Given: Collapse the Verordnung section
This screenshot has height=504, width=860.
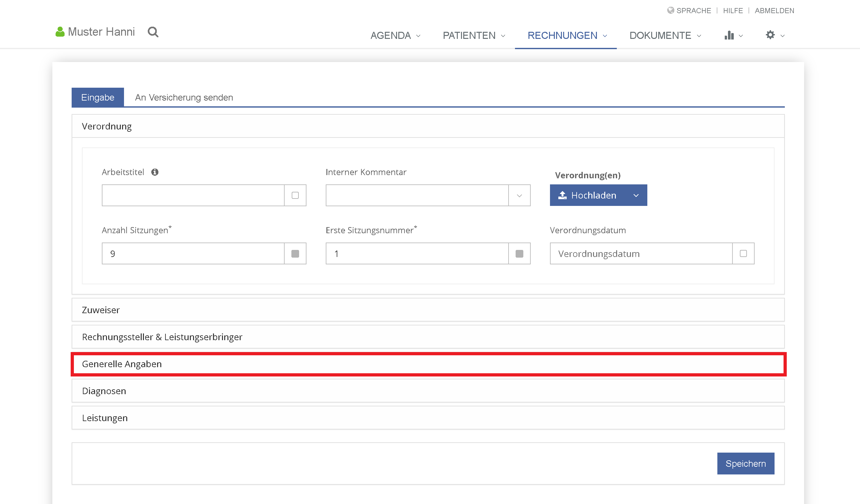Looking at the screenshot, I should [x=428, y=126].
